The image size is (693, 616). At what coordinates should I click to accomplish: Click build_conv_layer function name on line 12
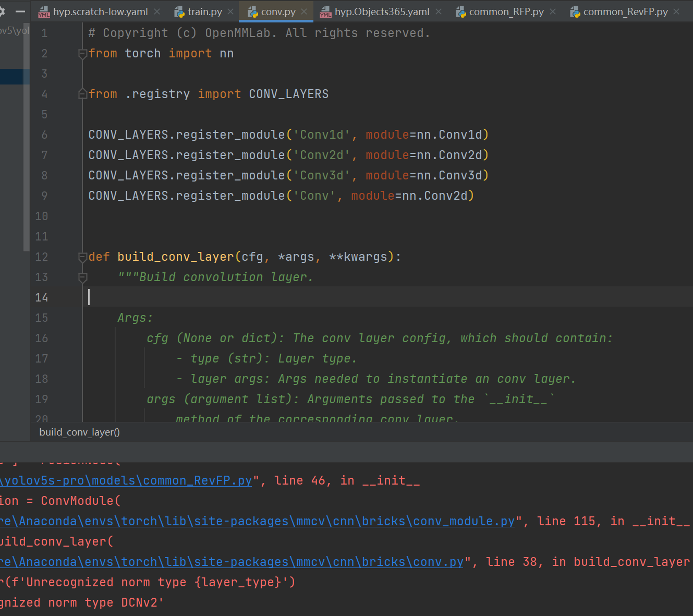tap(176, 257)
